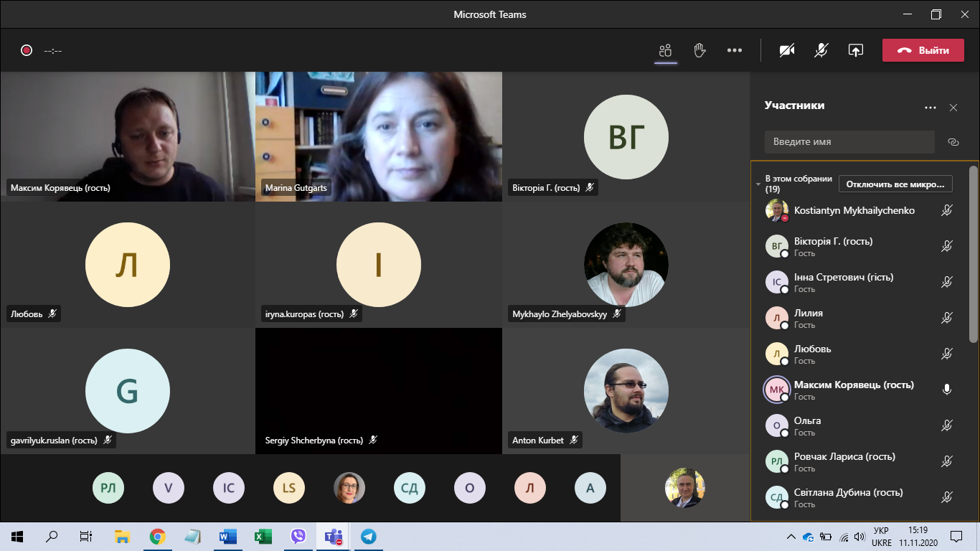Click mic icon beside Ольга
Viewport: 980px width, 551px height.
[947, 425]
